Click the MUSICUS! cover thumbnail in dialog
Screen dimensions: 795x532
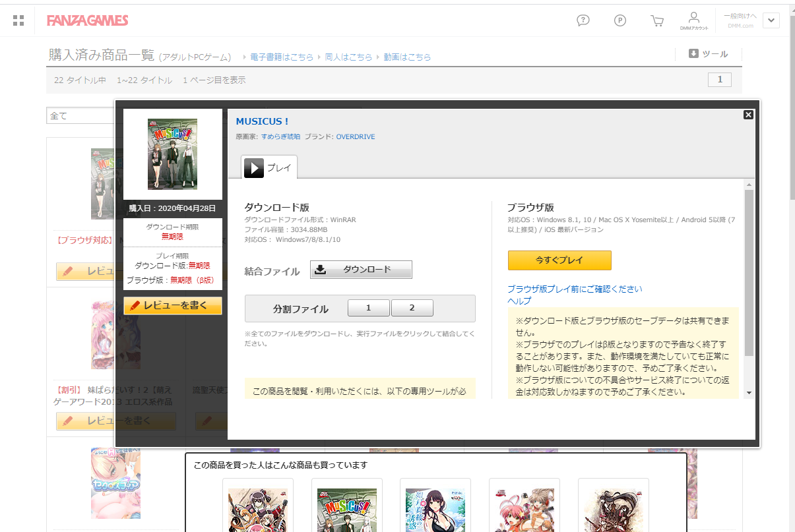pos(172,154)
